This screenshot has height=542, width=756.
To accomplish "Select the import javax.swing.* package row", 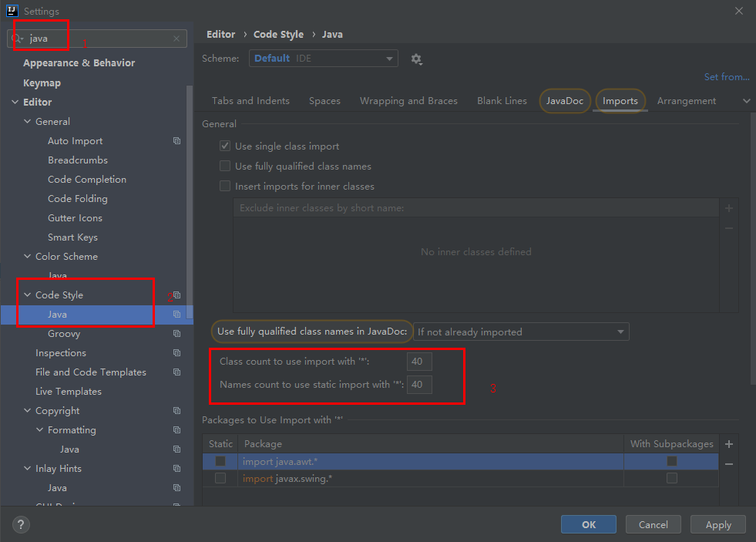I will coord(460,478).
